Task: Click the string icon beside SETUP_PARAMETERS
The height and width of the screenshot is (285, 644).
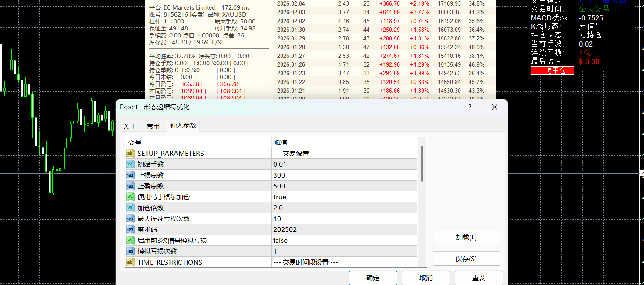Action: click(131, 153)
